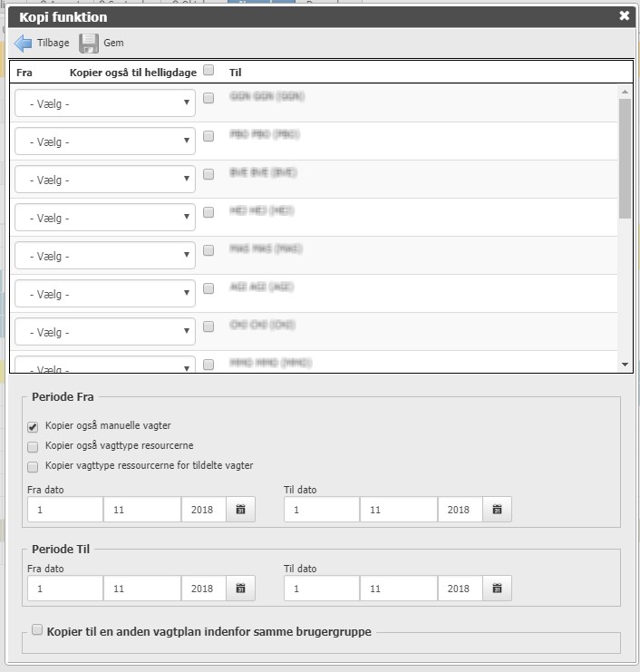Uncheck 'Kopier også manuelle vagter'
The image size is (640, 672).
[33, 426]
